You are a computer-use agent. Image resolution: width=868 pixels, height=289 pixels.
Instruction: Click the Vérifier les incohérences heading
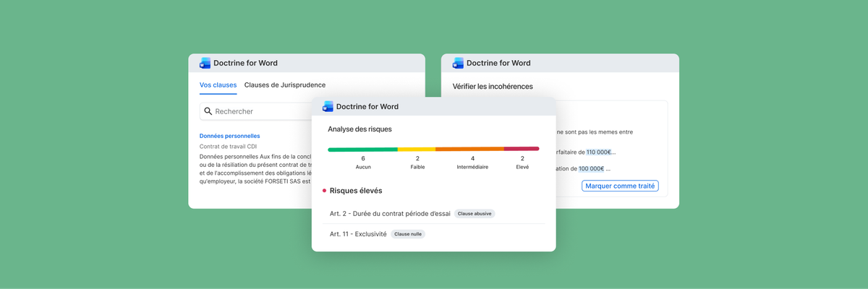point(493,86)
